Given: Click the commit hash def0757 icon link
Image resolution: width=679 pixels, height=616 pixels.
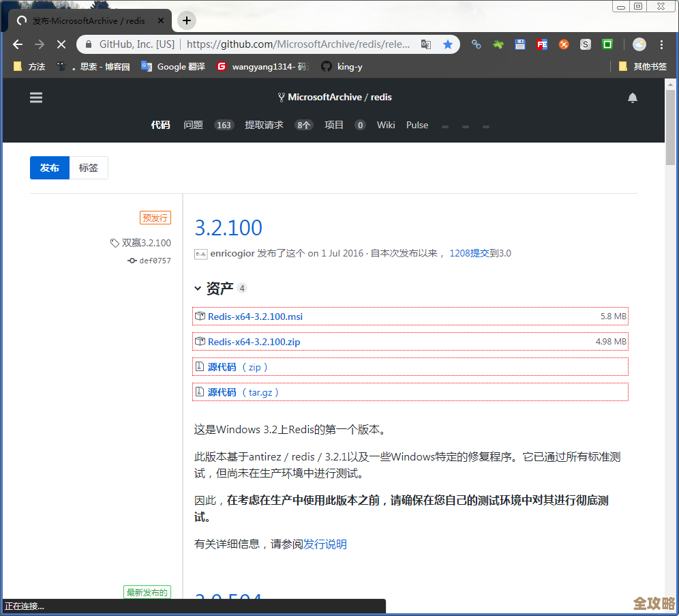Looking at the screenshot, I should point(134,260).
